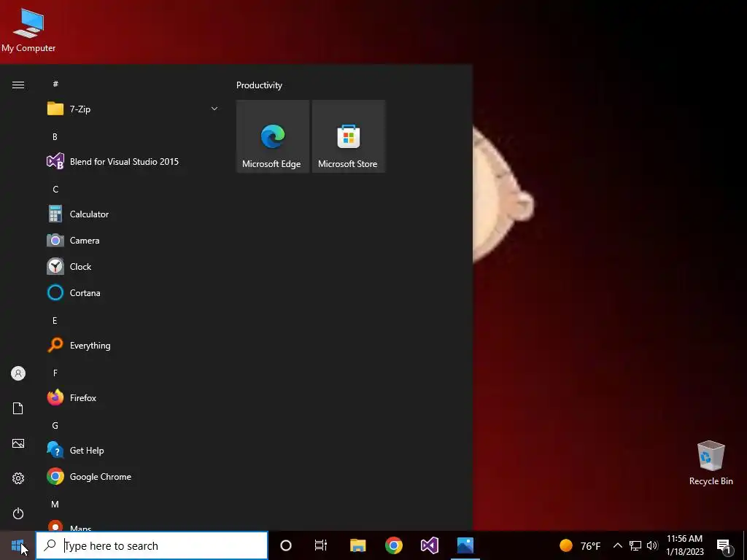Open the Pictures shortcut in Start sidebar

pyautogui.click(x=18, y=443)
